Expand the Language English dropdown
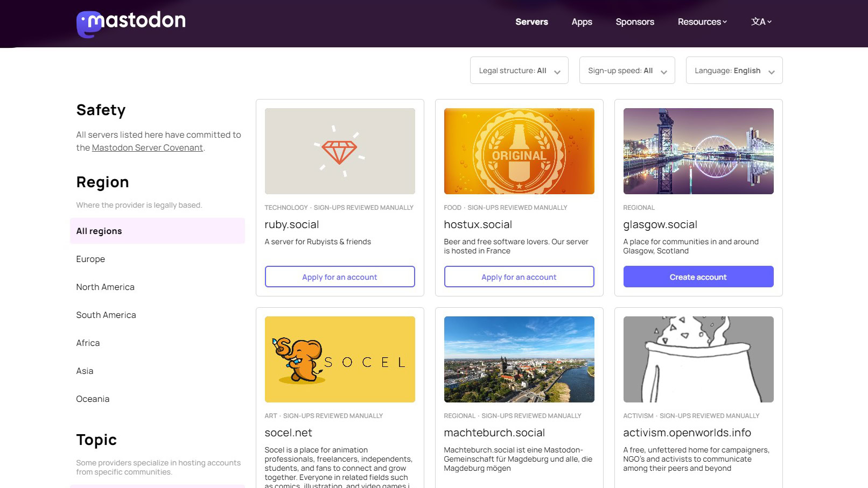Screen dimensions: 868x488 734,70
